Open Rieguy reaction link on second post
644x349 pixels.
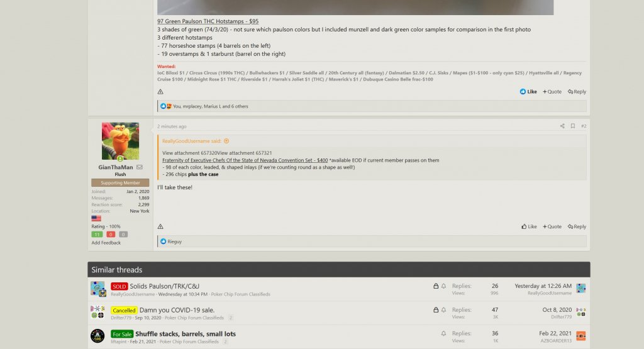[x=175, y=241]
